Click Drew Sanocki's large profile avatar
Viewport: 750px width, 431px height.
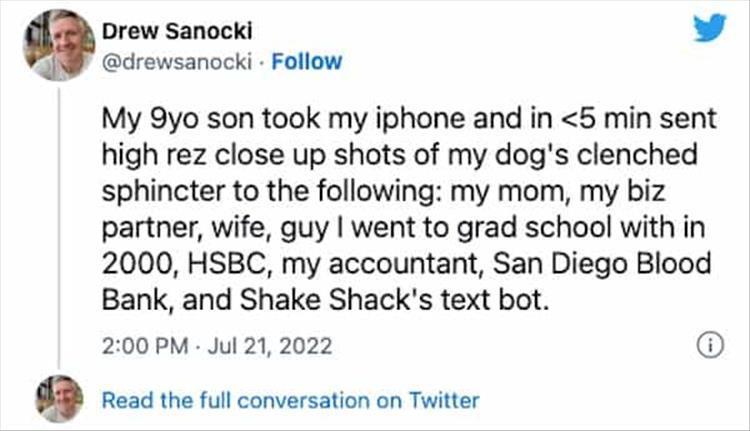pyautogui.click(x=58, y=45)
